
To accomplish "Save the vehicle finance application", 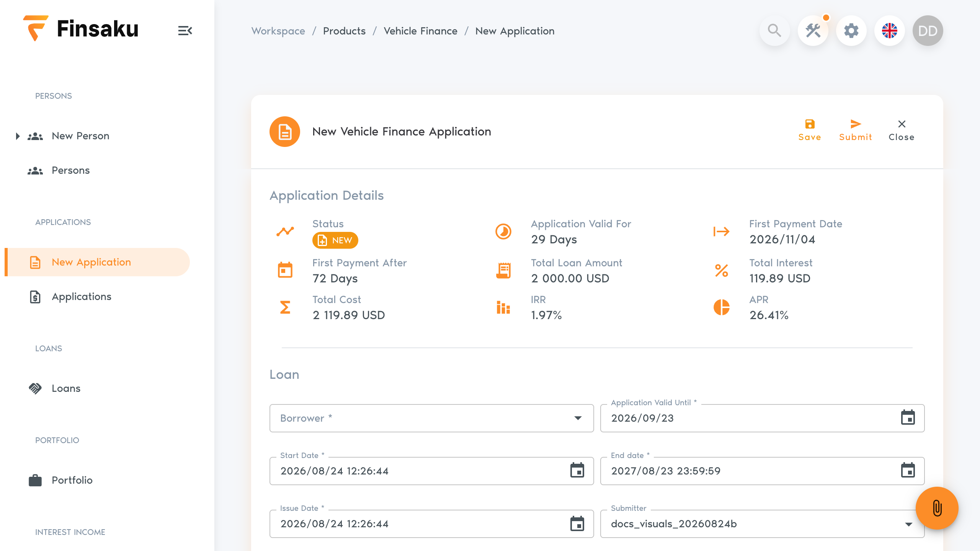I will pyautogui.click(x=810, y=130).
